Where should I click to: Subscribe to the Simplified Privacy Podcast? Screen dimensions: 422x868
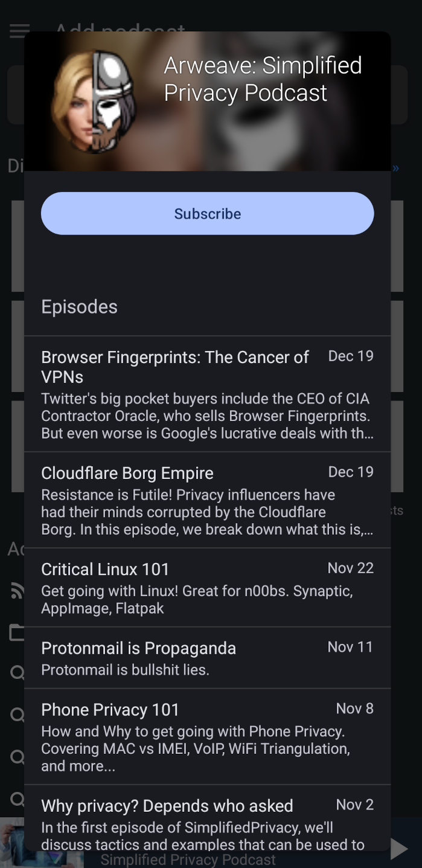coord(207,214)
